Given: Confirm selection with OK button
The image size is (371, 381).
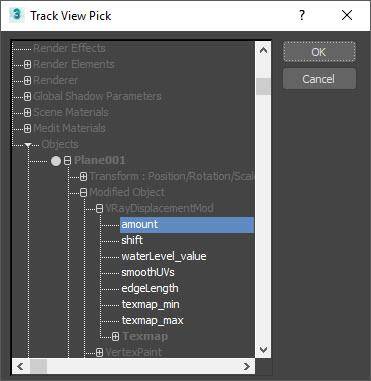Looking at the screenshot, I should click(319, 52).
